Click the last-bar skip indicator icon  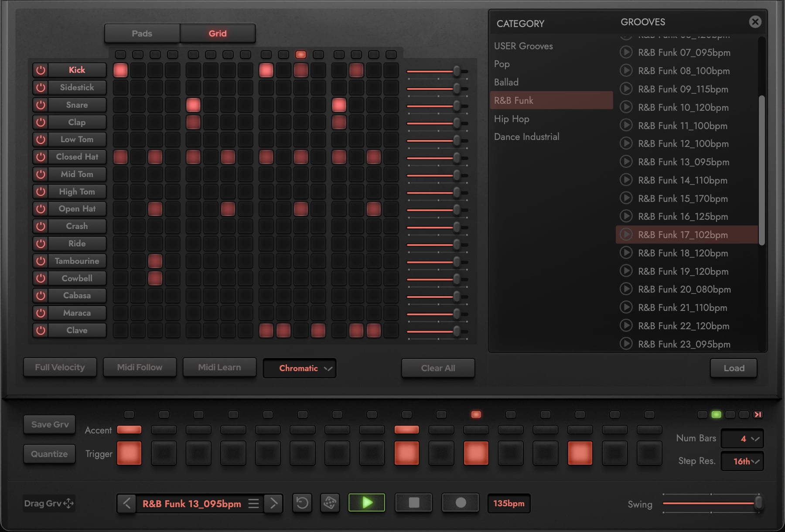(758, 415)
